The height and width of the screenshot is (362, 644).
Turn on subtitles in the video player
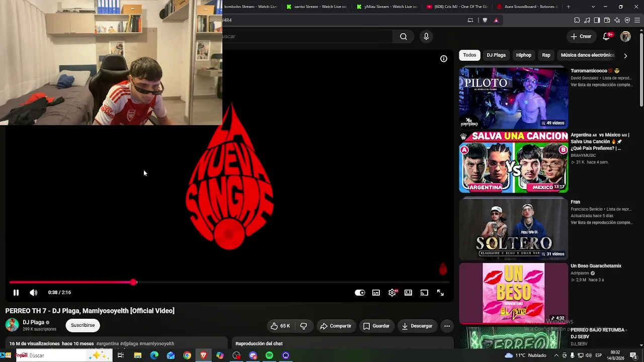376,293
